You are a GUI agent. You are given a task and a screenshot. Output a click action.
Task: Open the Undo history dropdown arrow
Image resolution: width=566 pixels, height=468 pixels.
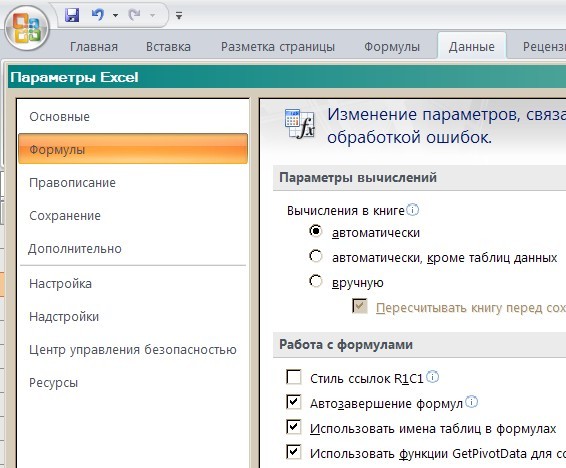[116, 16]
